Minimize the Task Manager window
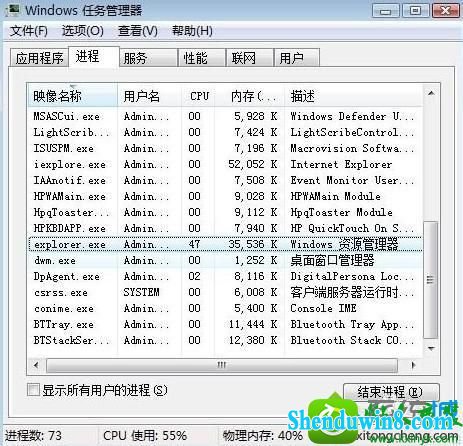Screen dimensions: 463x446 pyautogui.click(x=386, y=11)
